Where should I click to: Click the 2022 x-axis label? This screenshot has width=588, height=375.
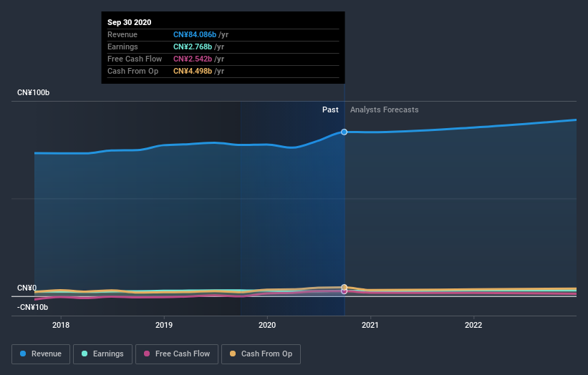(473, 325)
